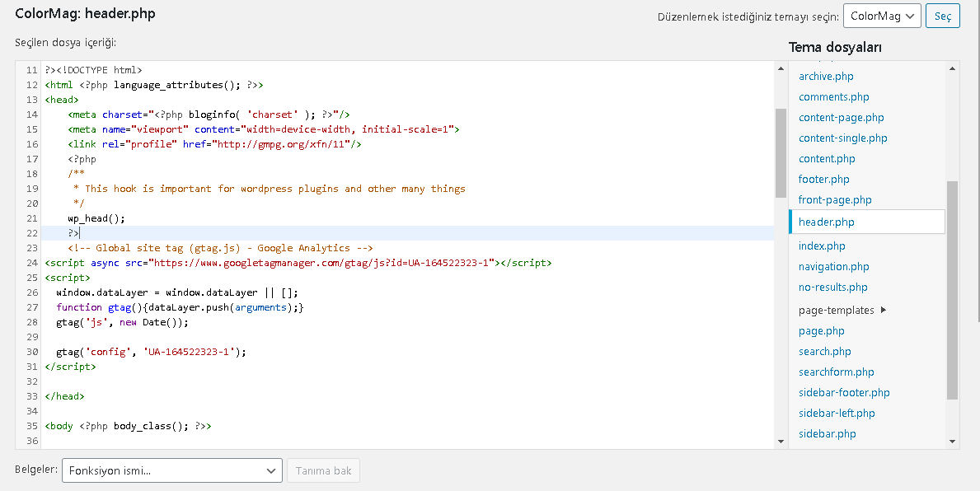Viewport: 980px width, 491px height.
Task: Click the theme files list scrollbar thumb
Action: click(x=953, y=290)
